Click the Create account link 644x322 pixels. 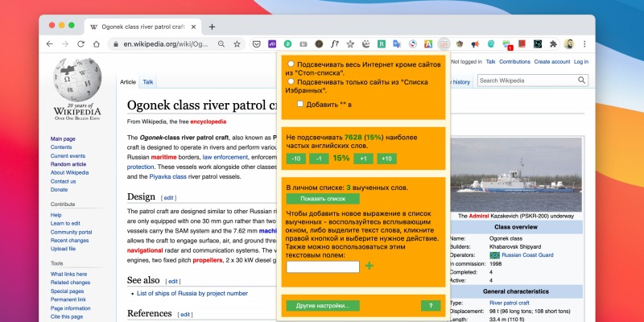pos(552,62)
